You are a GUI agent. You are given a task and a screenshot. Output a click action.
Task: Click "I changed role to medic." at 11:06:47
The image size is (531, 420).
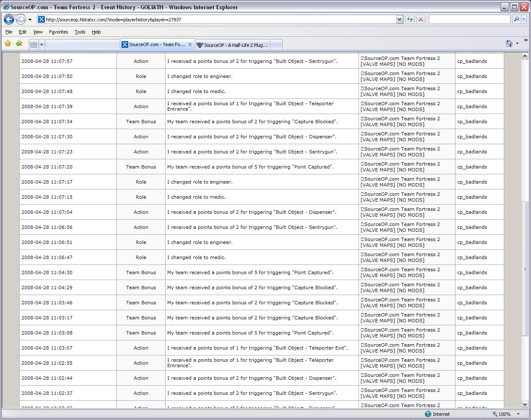click(197, 257)
